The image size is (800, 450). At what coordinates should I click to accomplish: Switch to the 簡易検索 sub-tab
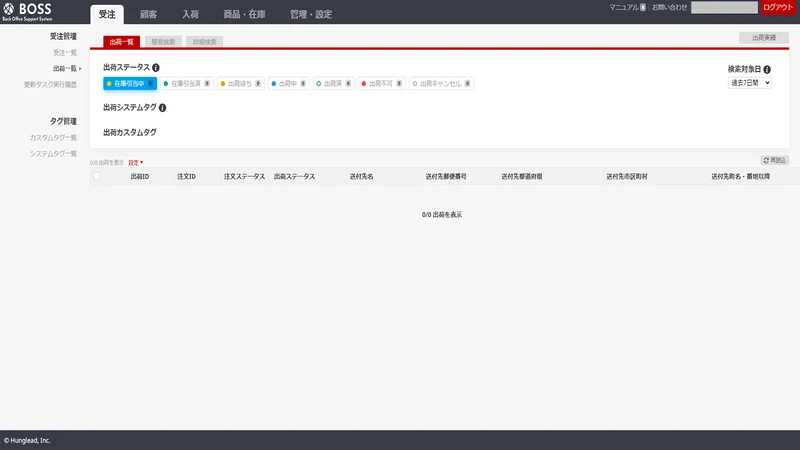(163, 42)
